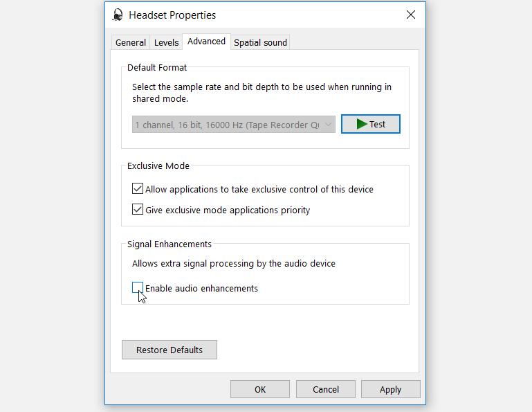This screenshot has height=412, width=532.
Task: Click the 'Exclusive Mode' group label
Action: pos(158,165)
